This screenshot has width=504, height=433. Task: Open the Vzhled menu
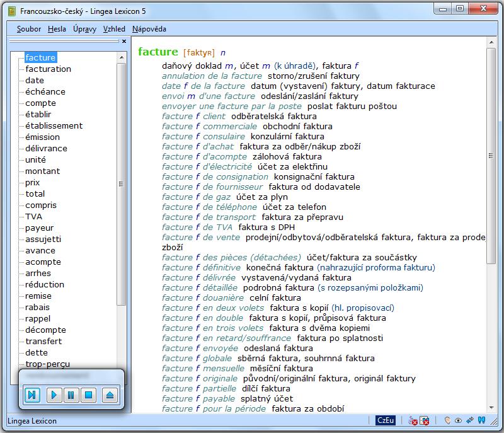point(114,29)
